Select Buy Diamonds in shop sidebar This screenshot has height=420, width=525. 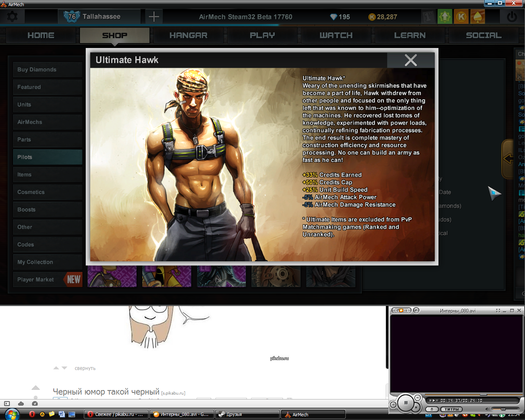[48, 70]
